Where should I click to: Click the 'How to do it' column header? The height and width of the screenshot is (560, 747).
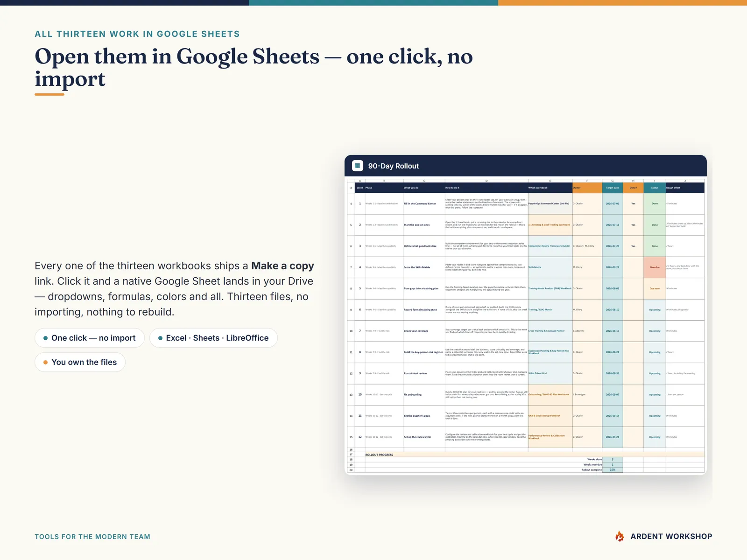tap(486, 188)
